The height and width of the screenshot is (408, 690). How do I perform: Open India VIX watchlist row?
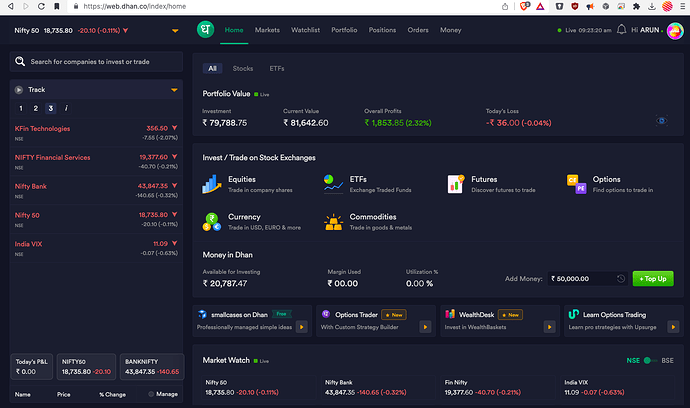[x=96, y=248]
